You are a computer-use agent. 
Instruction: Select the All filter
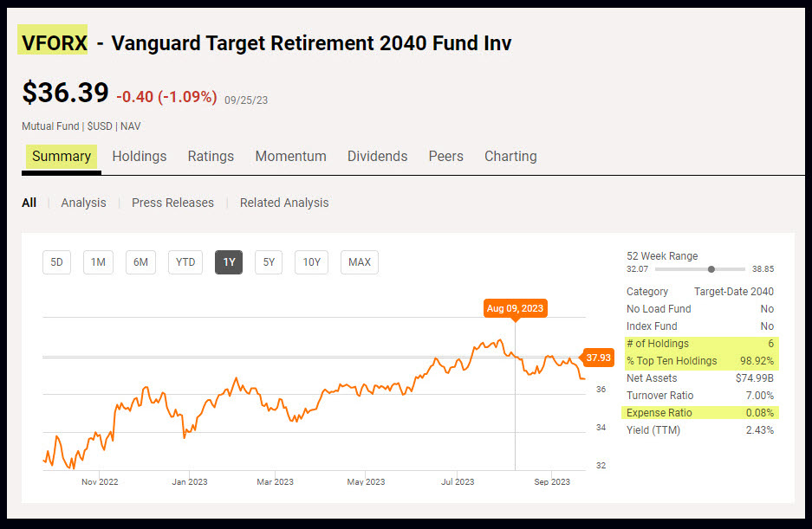coord(29,203)
